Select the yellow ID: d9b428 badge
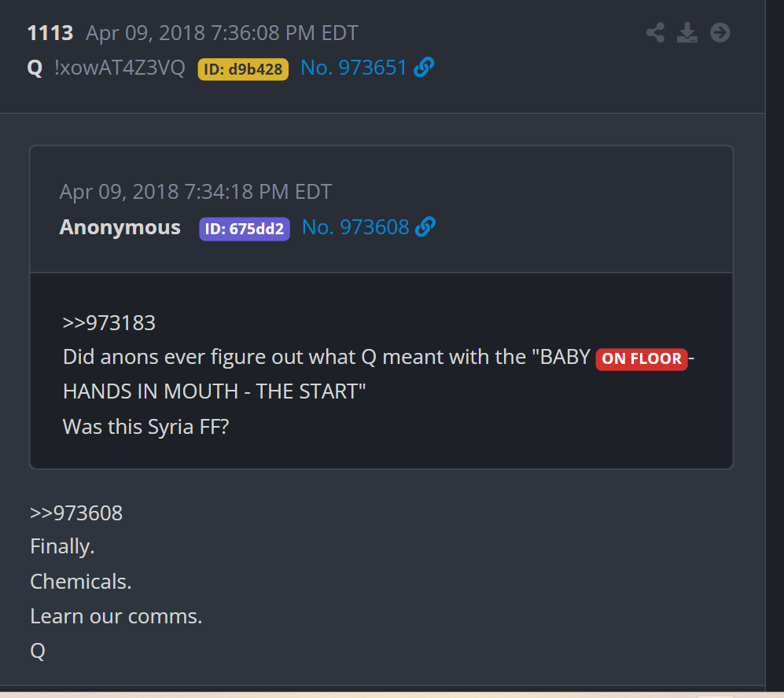This screenshot has height=698, width=784. point(243,69)
